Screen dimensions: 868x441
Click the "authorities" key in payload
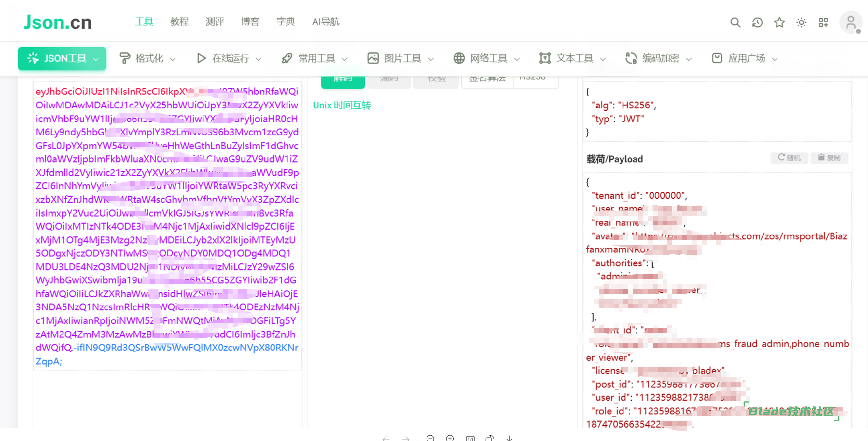(x=619, y=263)
